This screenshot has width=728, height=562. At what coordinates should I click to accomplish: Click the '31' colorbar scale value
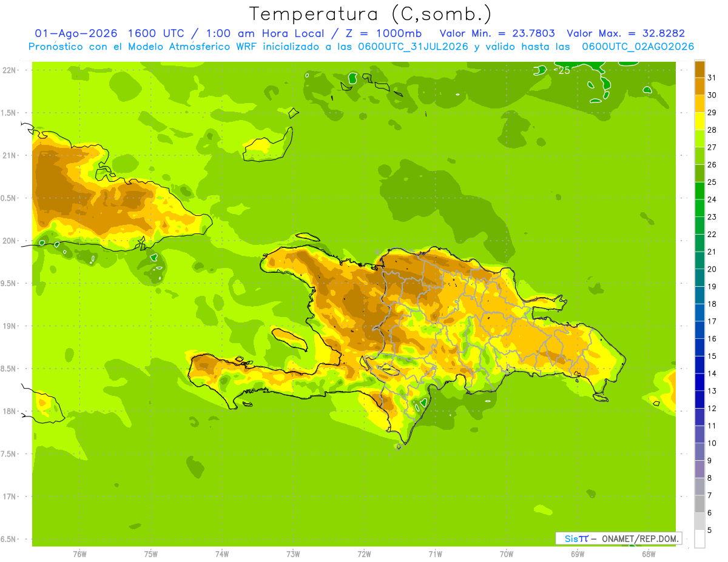[x=712, y=78]
